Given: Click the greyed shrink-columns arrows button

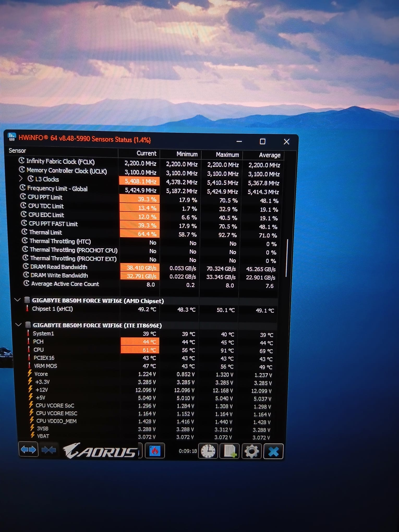Looking at the screenshot, I should click(49, 450).
